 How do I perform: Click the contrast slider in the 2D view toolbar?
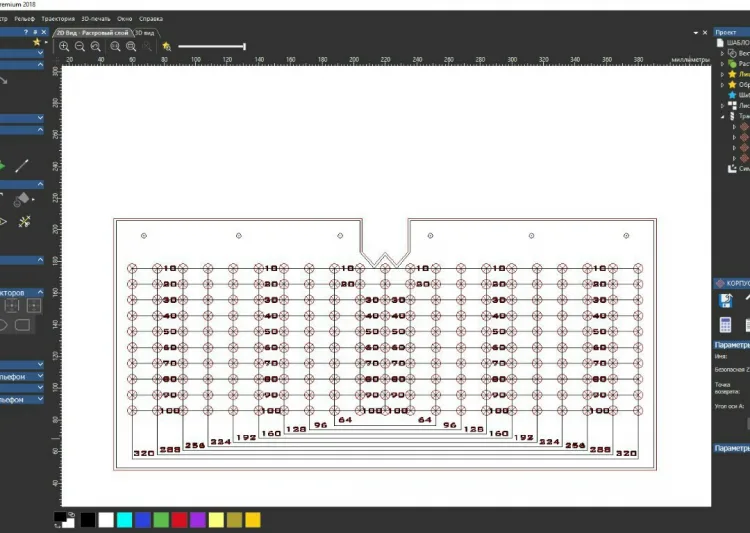point(212,46)
